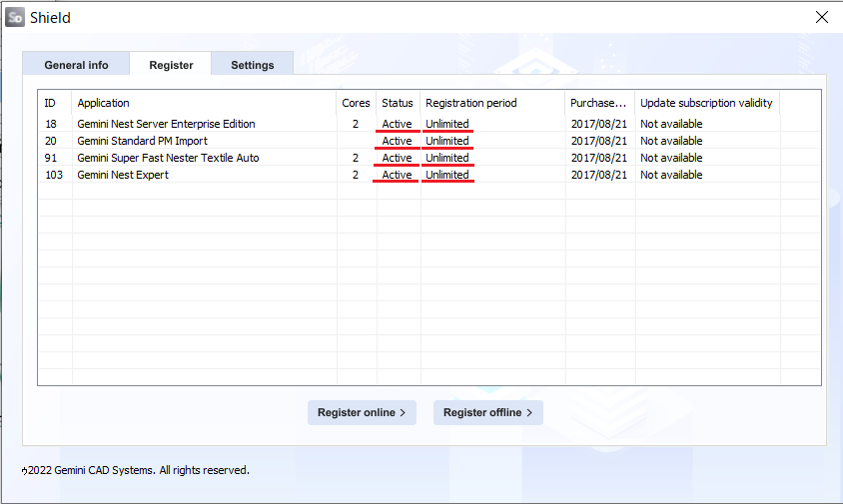
Task: Select the Gemini Standard PM Import row
Action: pyautogui.click(x=429, y=141)
